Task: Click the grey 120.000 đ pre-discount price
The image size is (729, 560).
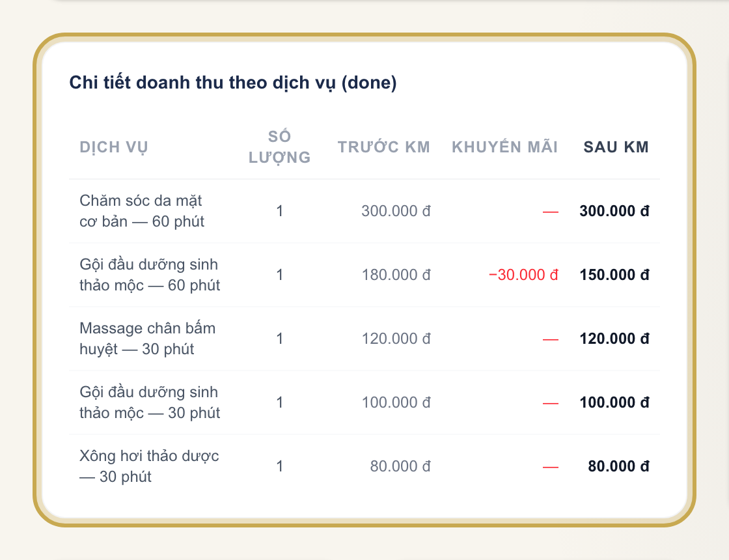Action: click(396, 339)
